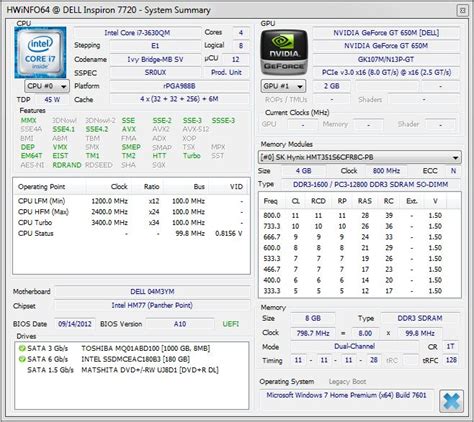Click the tRFC value 128
This screenshot has height=422, width=474.
coord(451,360)
